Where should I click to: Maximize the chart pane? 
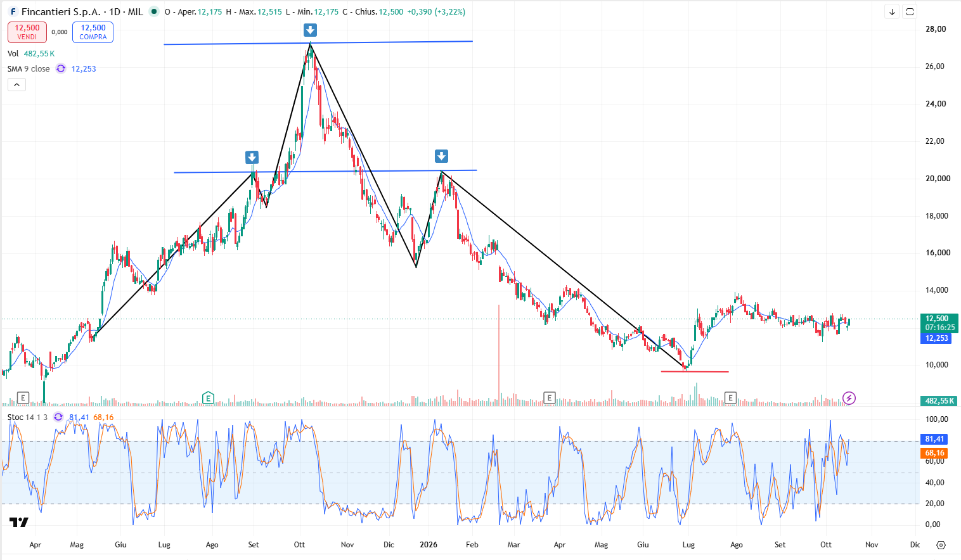click(x=910, y=12)
